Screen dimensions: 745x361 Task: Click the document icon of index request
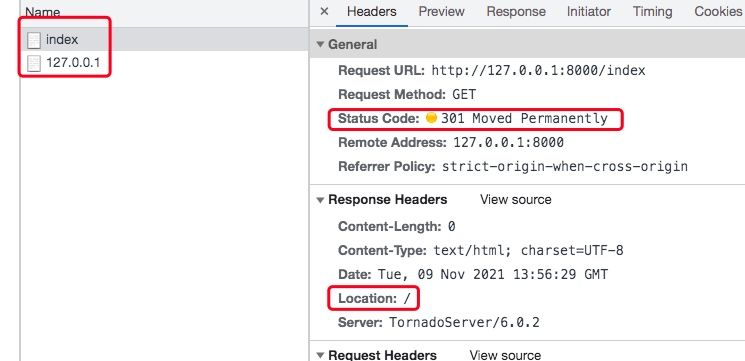34,40
